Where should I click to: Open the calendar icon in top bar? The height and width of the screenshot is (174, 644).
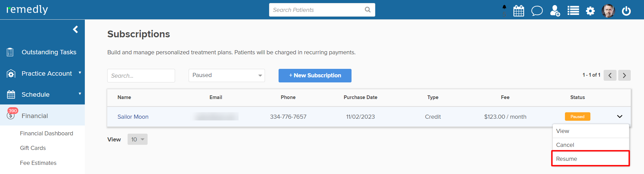coord(518,11)
